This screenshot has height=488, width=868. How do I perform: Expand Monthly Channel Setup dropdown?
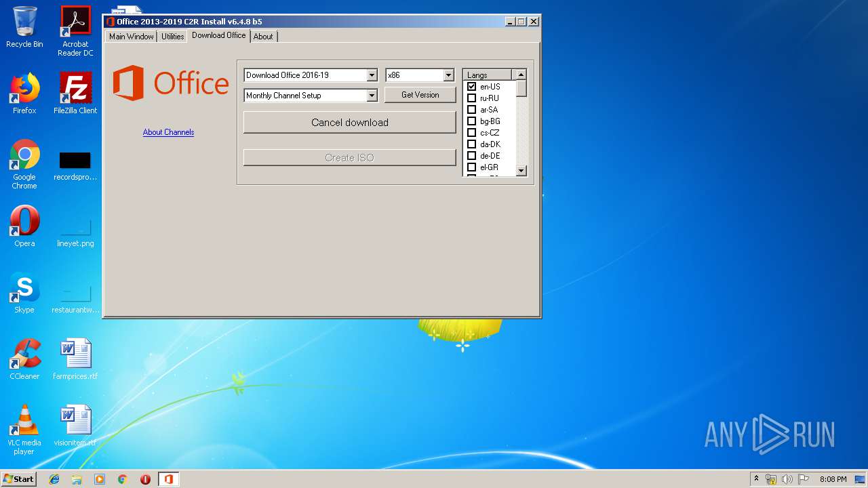point(372,96)
